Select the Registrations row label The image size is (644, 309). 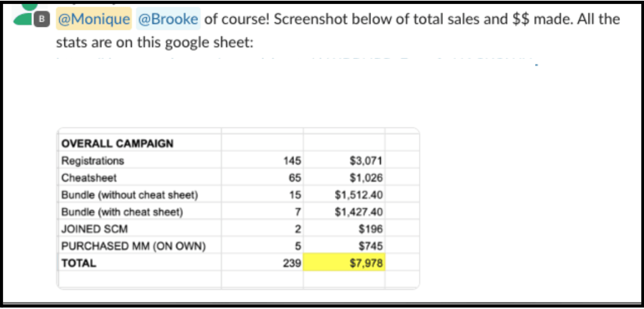pos(93,161)
